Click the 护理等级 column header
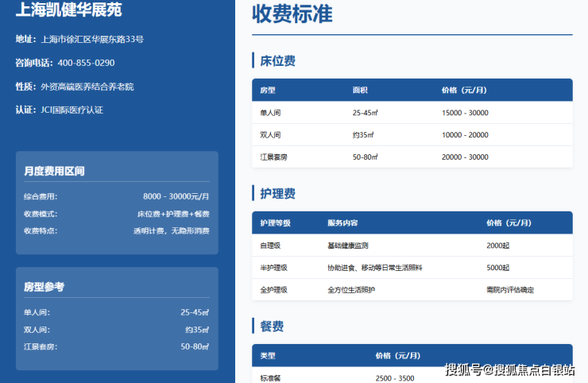This screenshot has height=383, width=588. [275, 223]
